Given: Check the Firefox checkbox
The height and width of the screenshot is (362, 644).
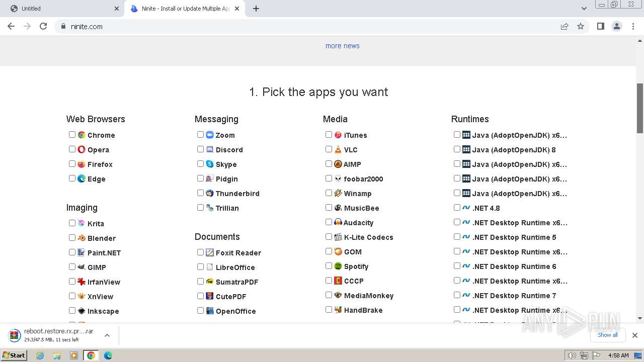Looking at the screenshot, I should [72, 164].
